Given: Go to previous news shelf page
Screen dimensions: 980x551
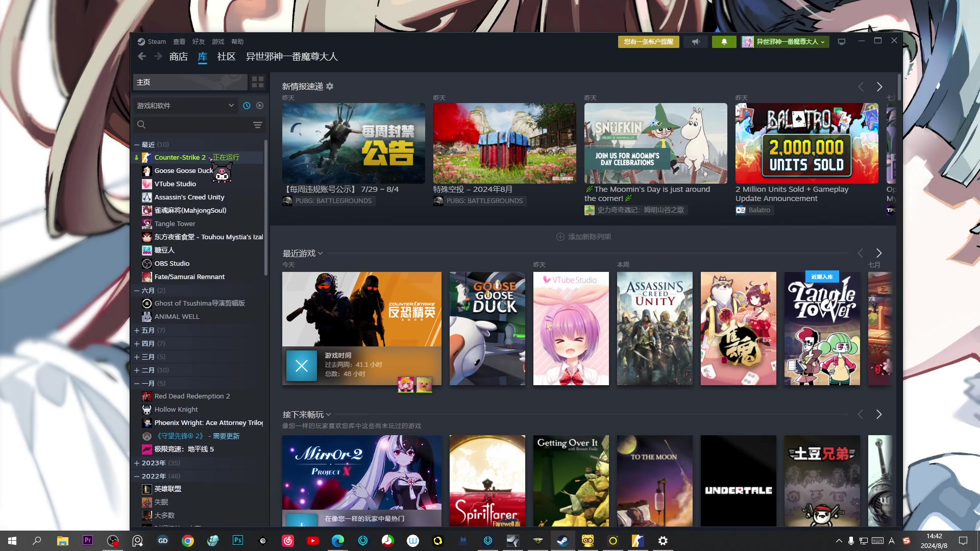Looking at the screenshot, I should click(x=861, y=87).
